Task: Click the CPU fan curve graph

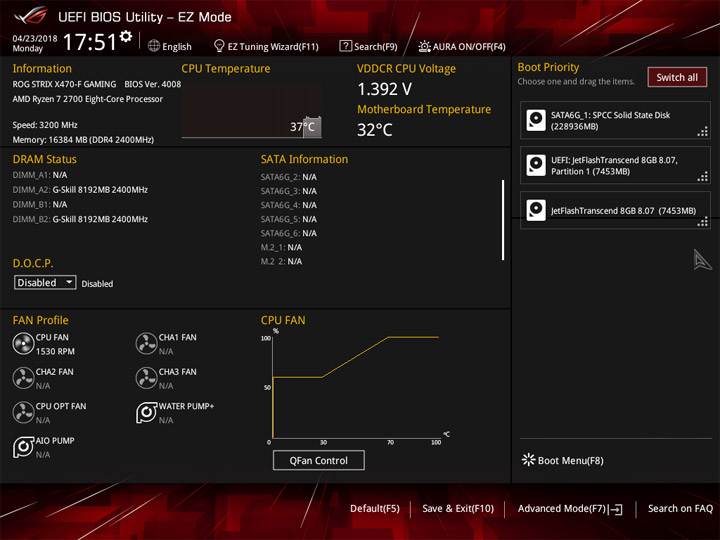Action: pyautogui.click(x=356, y=387)
